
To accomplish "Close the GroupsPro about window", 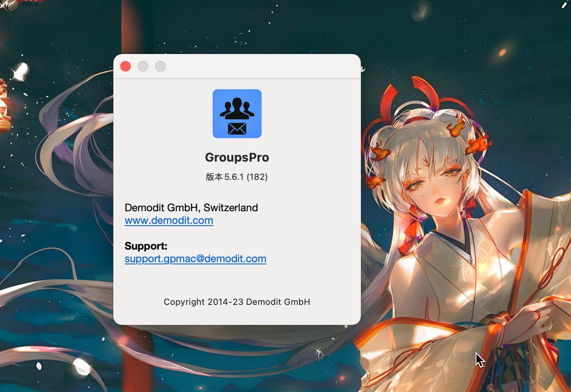I will coord(126,66).
